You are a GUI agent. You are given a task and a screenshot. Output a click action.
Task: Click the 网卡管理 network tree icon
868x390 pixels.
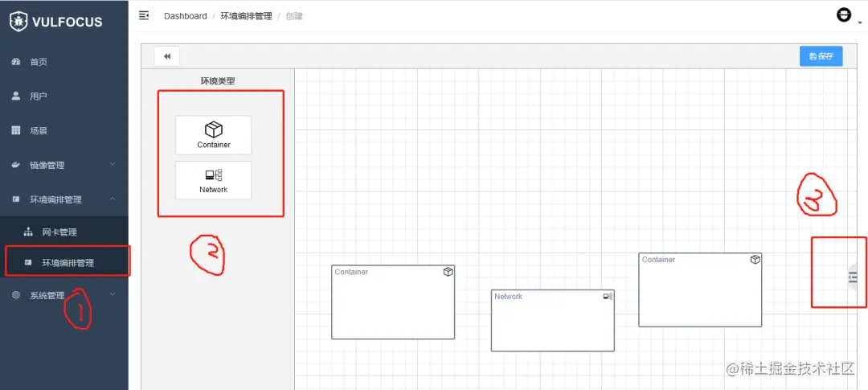point(29,232)
